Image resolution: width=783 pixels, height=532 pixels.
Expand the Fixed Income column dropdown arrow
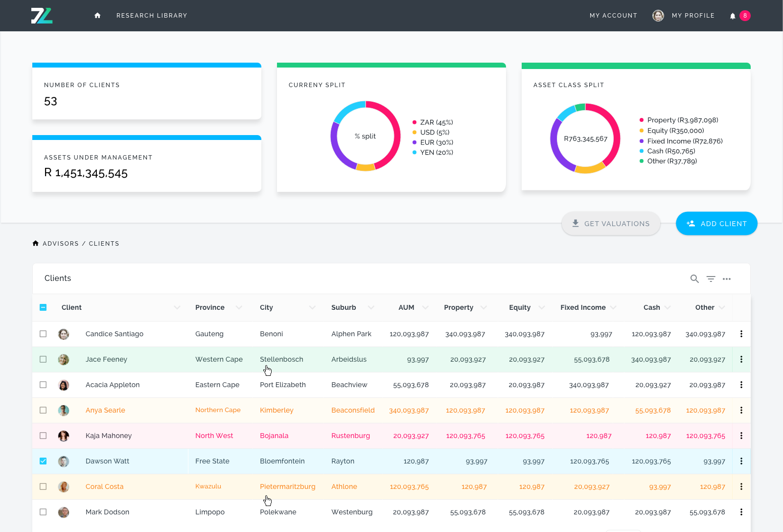pyautogui.click(x=613, y=307)
